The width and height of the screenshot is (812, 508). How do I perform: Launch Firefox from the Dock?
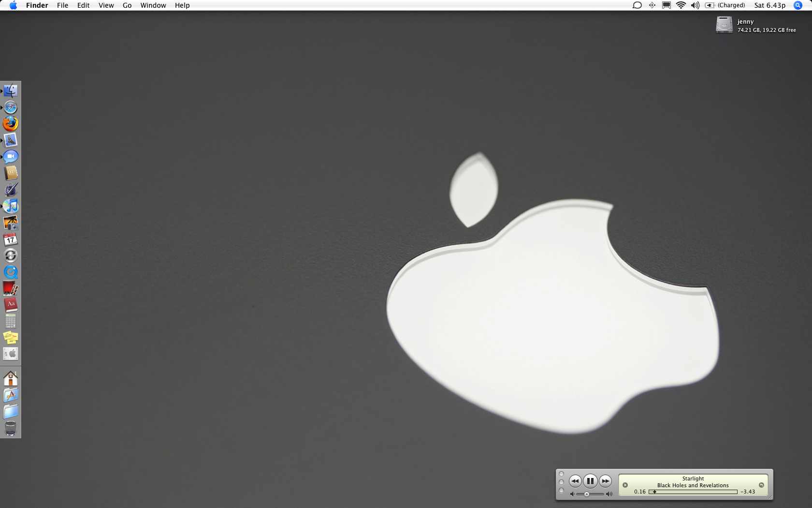click(x=11, y=124)
